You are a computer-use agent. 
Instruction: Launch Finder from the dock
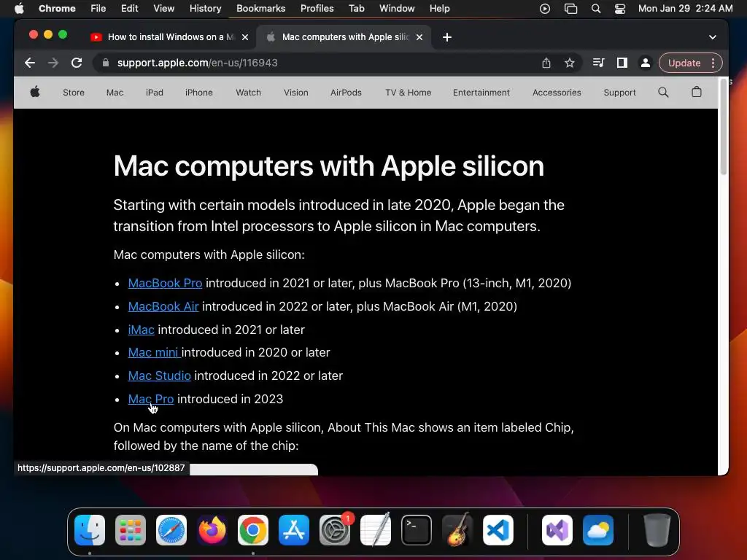90,529
